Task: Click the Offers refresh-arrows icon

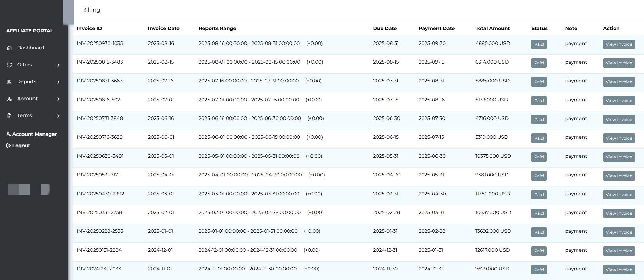Action: point(9,65)
